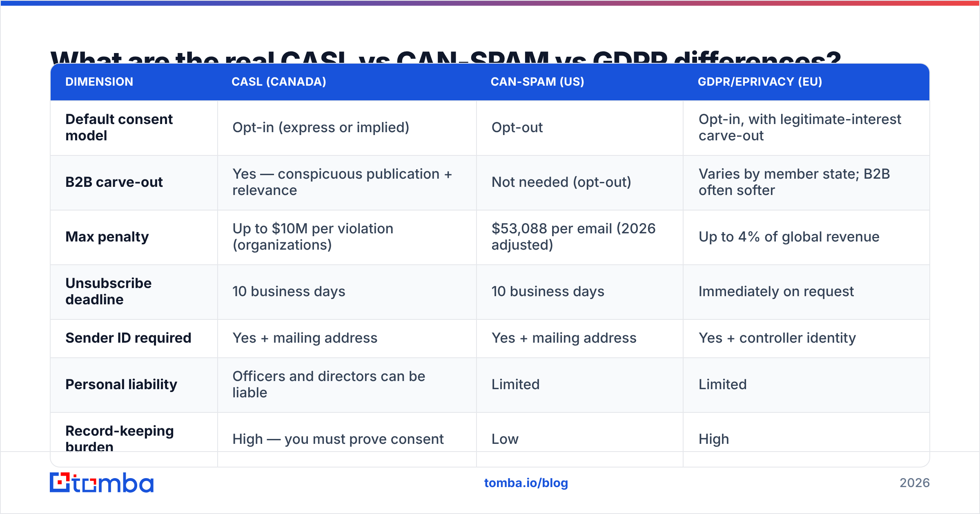The height and width of the screenshot is (514, 980).
Task: Click the '$53,088 per email (2026 adjusted)' cell
Action: coord(573,237)
